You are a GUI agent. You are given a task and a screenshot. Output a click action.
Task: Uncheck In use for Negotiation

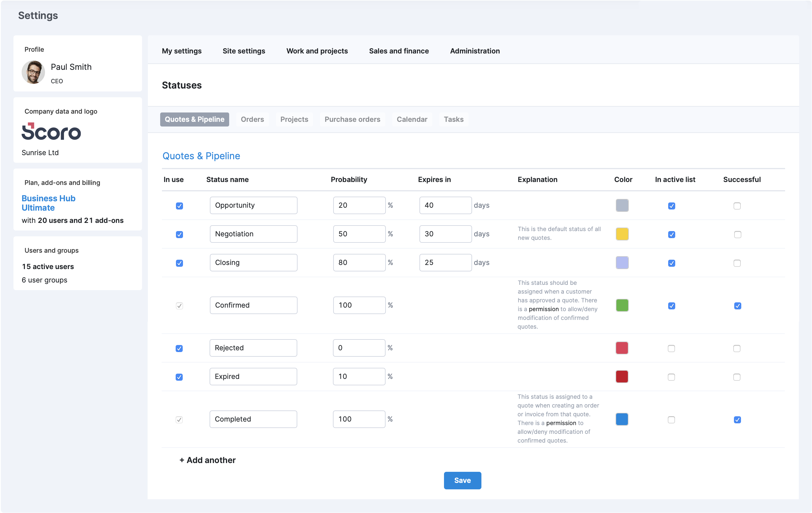tap(179, 234)
